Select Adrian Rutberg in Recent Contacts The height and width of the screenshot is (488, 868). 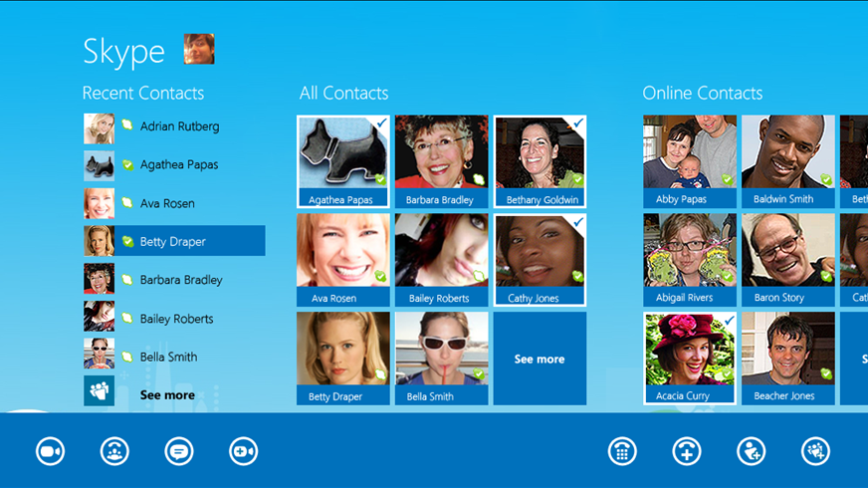(174, 126)
